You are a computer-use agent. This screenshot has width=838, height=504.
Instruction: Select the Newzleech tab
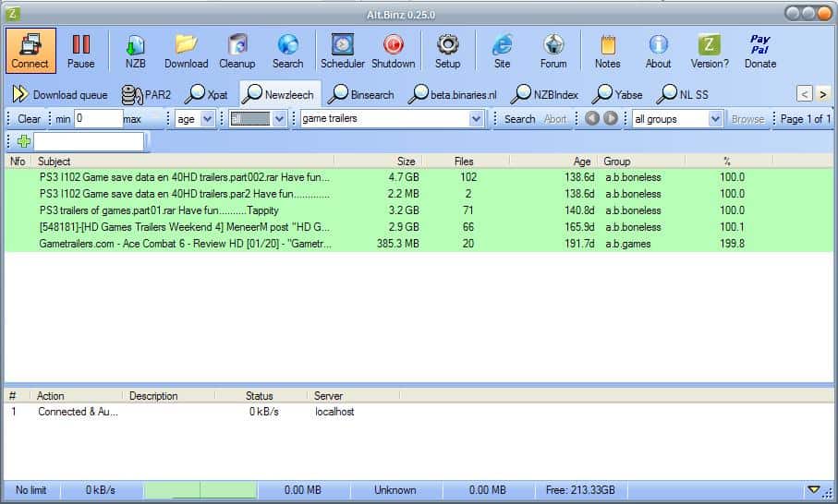click(280, 94)
